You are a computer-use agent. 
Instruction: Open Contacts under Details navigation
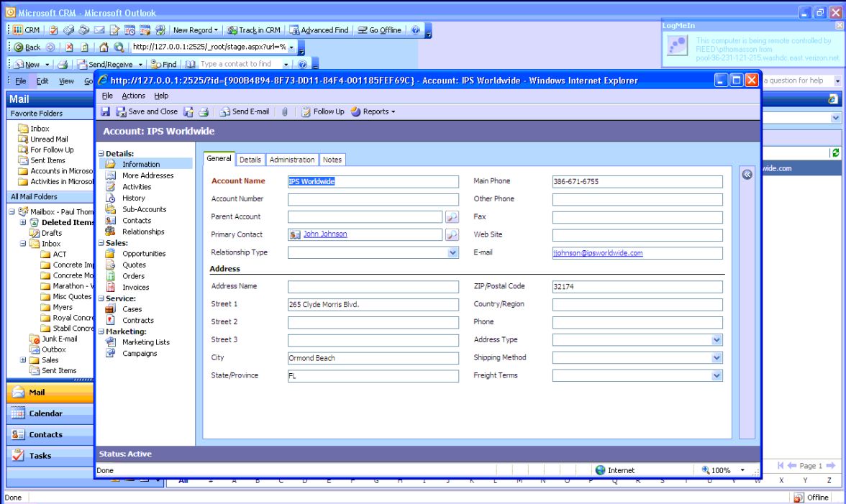click(137, 221)
